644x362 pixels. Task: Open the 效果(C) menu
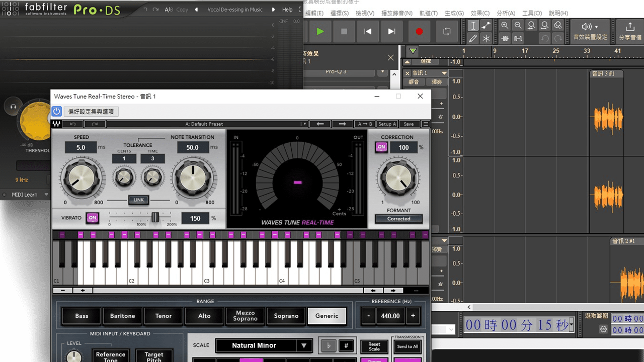click(479, 13)
